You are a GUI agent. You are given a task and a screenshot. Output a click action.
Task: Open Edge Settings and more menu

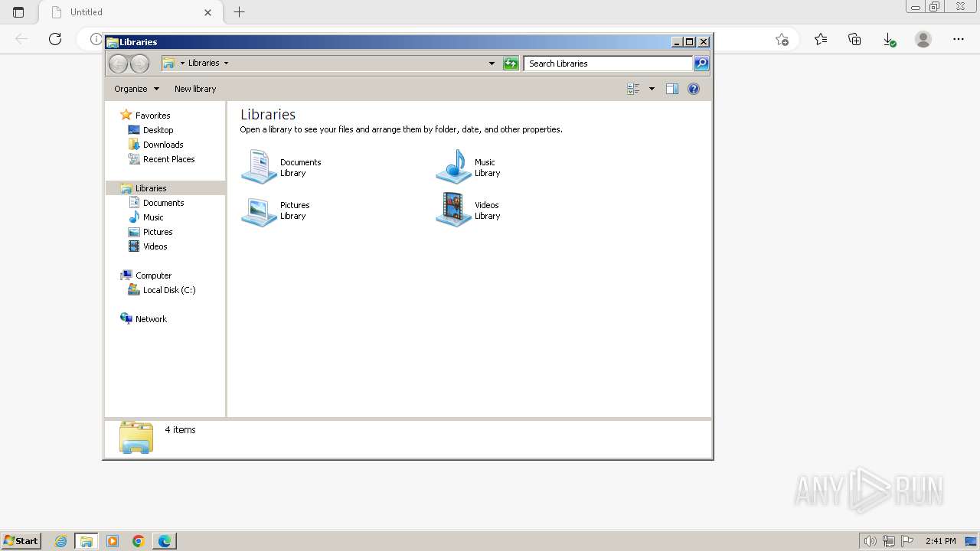tap(959, 39)
